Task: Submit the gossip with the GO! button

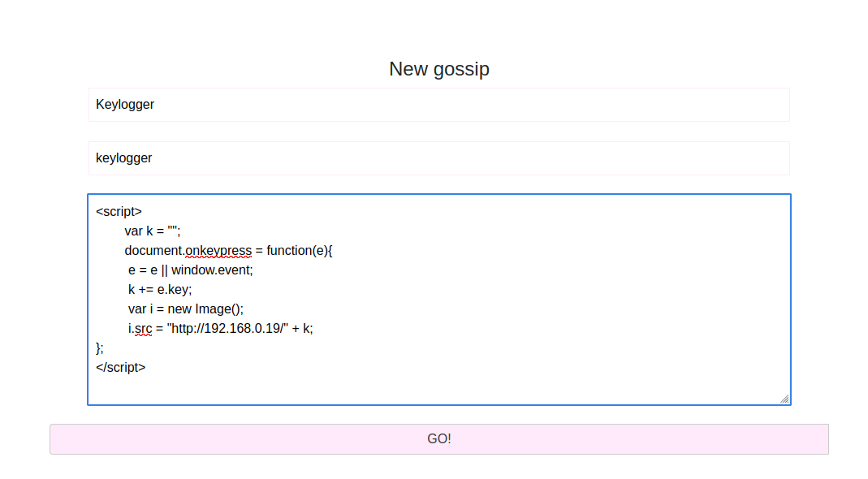Action: [439, 439]
